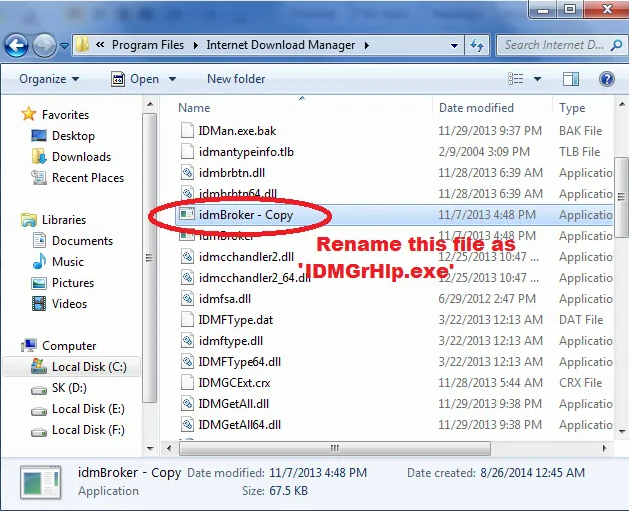Image resolution: width=629 pixels, height=511 pixels.
Task: Expand the Open button dropdown arrow
Action: point(172,79)
